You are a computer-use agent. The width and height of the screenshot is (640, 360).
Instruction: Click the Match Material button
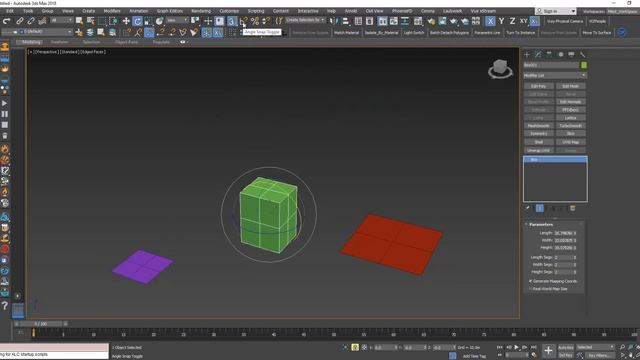tap(347, 33)
